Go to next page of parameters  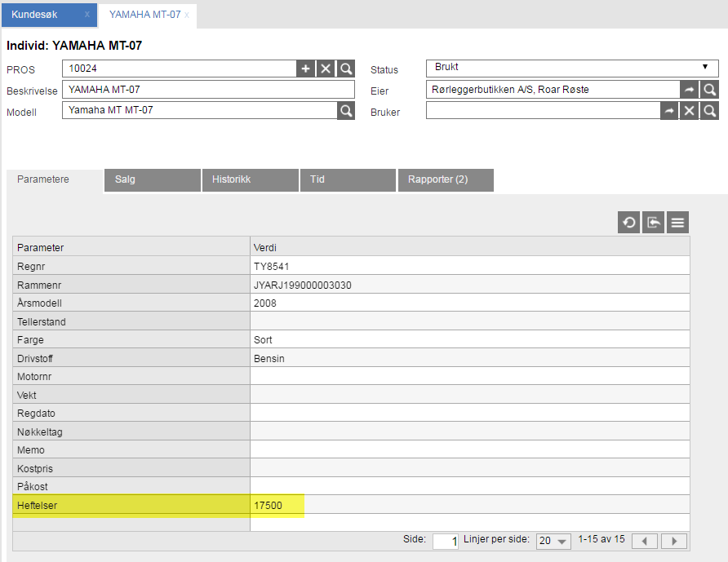coord(674,541)
